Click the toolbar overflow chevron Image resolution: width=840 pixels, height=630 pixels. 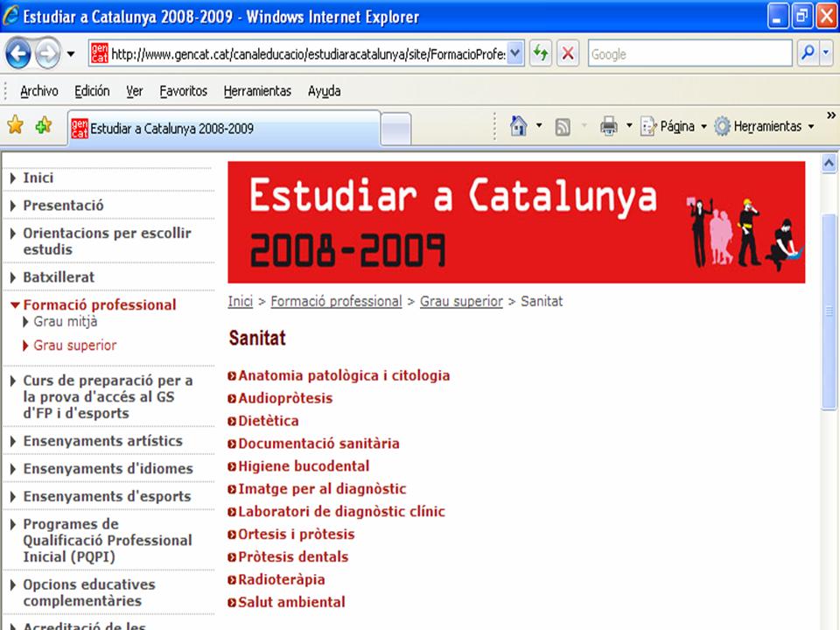tap(831, 115)
